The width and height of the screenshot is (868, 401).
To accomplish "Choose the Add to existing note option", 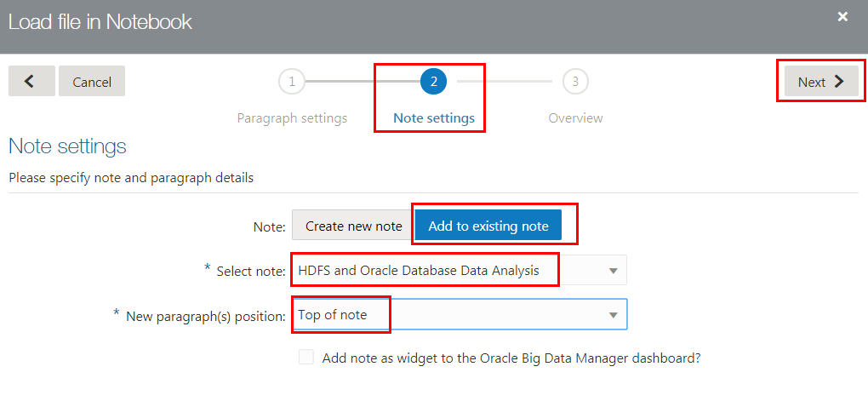I will coord(488,226).
